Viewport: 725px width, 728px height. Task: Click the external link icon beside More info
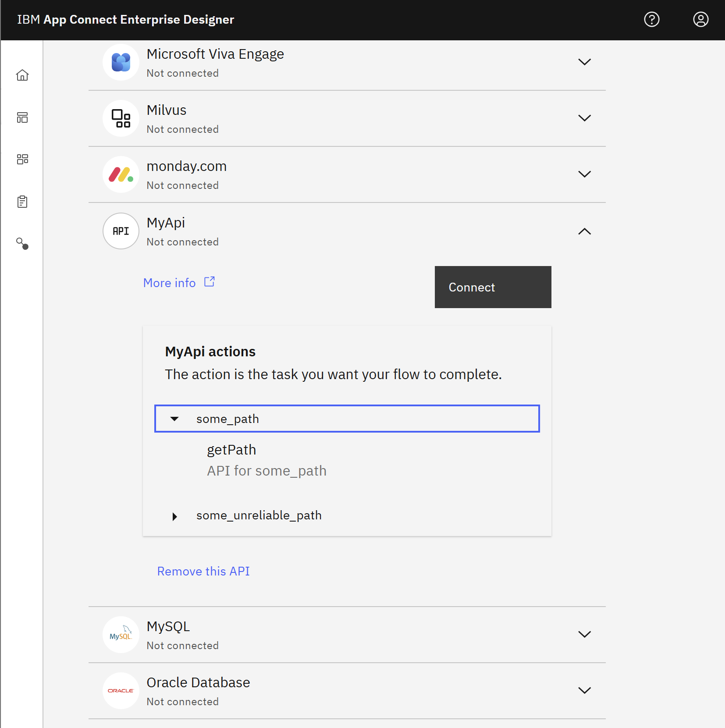(210, 281)
